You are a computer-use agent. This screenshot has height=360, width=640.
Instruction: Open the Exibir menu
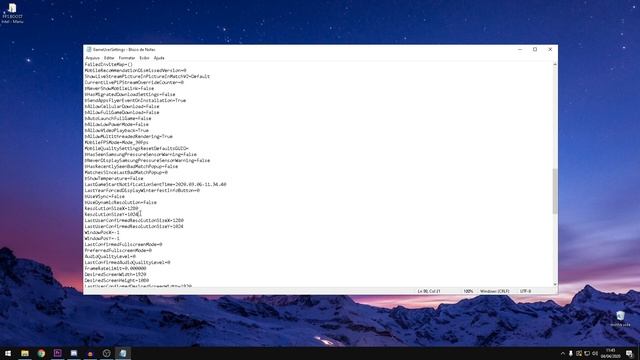click(144, 58)
